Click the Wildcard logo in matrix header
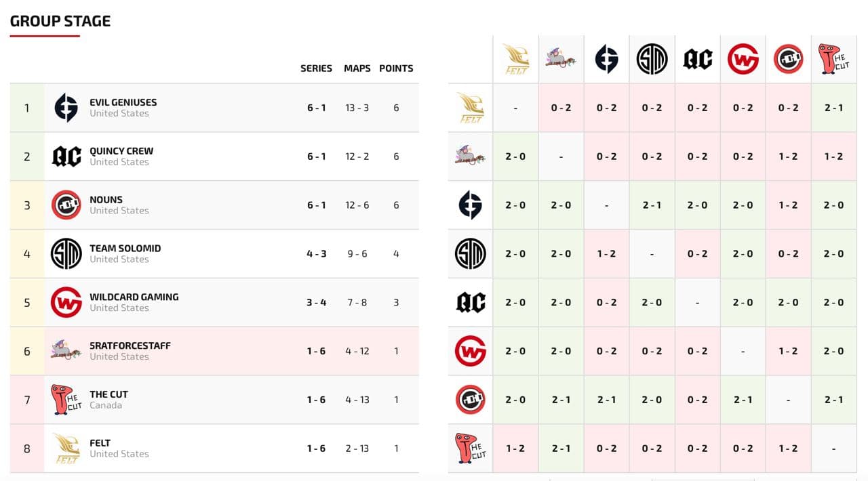Screen dimensions: 868x481 743,60
